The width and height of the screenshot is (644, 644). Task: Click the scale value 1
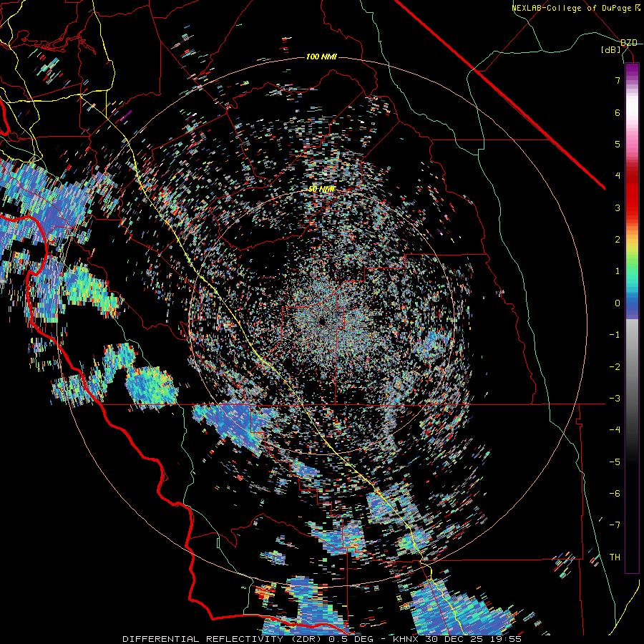coord(618,271)
